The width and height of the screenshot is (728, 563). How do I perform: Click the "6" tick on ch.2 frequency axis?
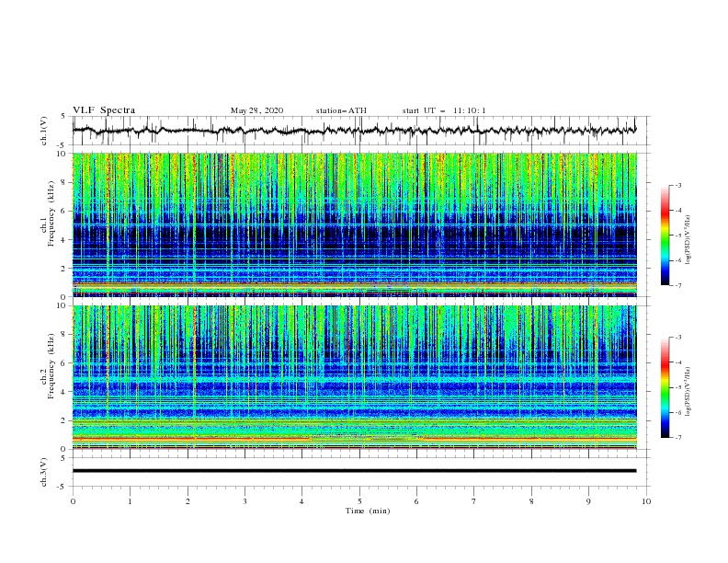64,363
